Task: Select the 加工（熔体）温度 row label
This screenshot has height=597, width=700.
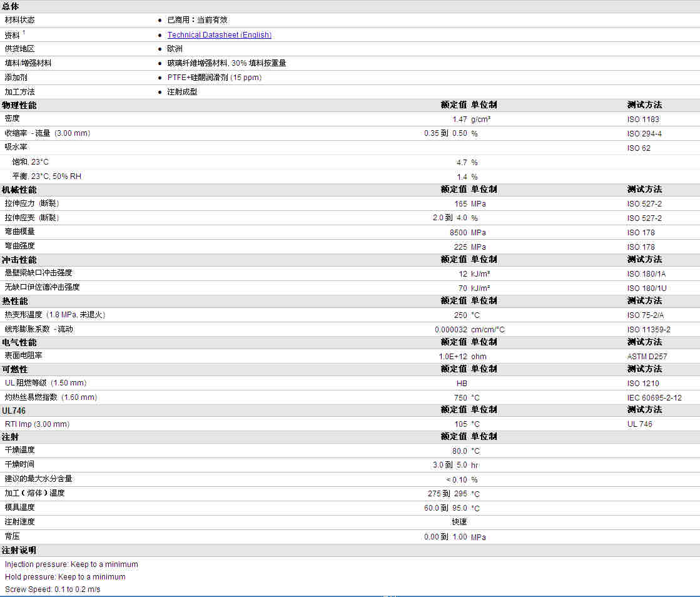Action: click(x=35, y=493)
